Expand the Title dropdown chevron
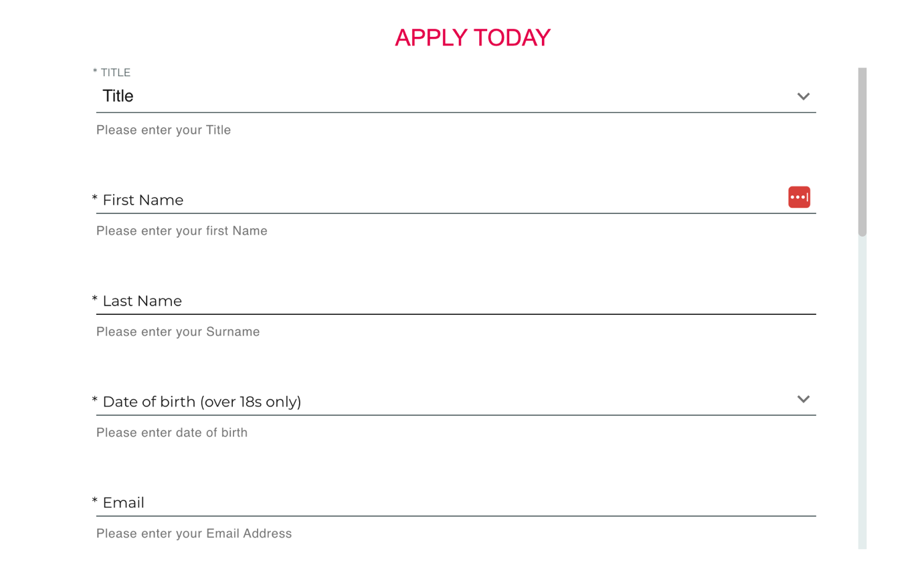Screen dimensions: 924x575 804,96
